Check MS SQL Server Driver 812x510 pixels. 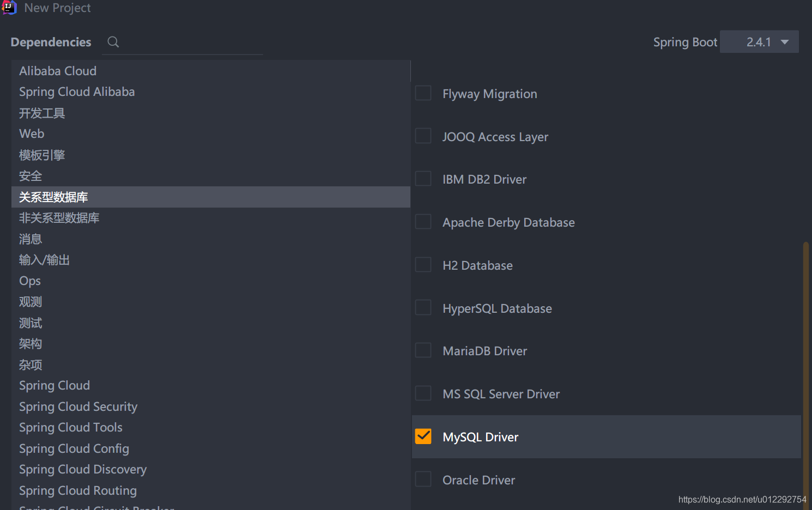[x=423, y=393]
